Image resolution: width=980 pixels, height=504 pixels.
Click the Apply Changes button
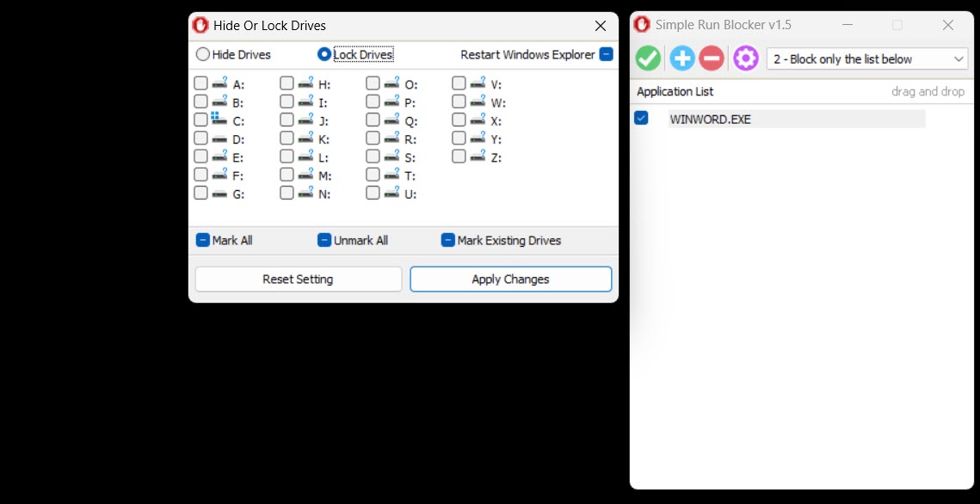pos(510,279)
